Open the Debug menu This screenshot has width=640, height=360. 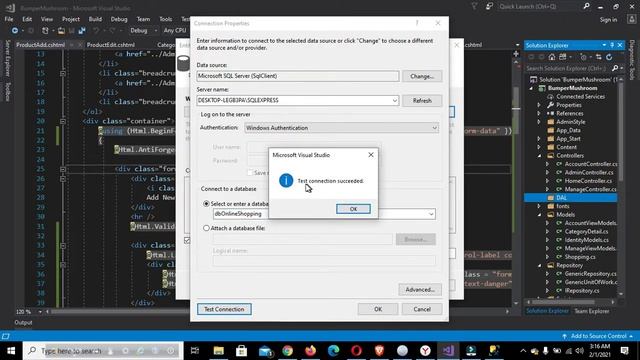119,19
